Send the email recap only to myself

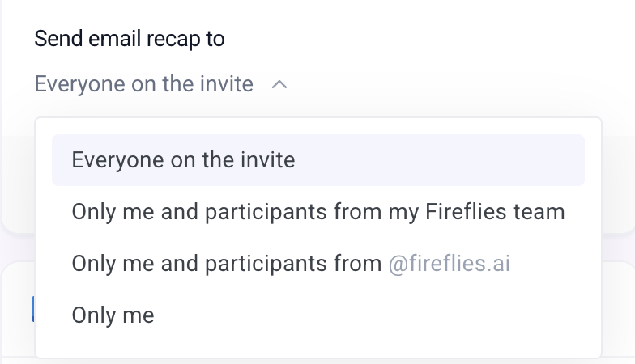[x=113, y=315]
